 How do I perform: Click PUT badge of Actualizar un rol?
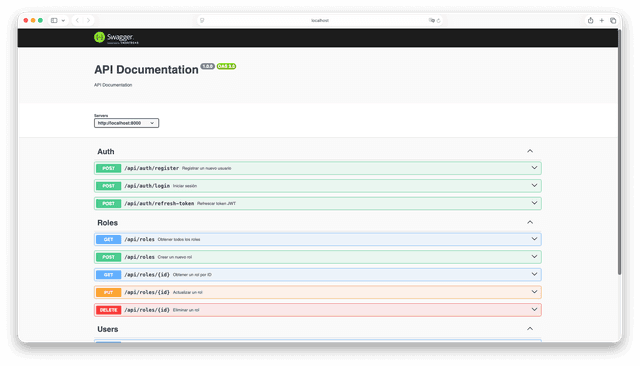pos(108,292)
